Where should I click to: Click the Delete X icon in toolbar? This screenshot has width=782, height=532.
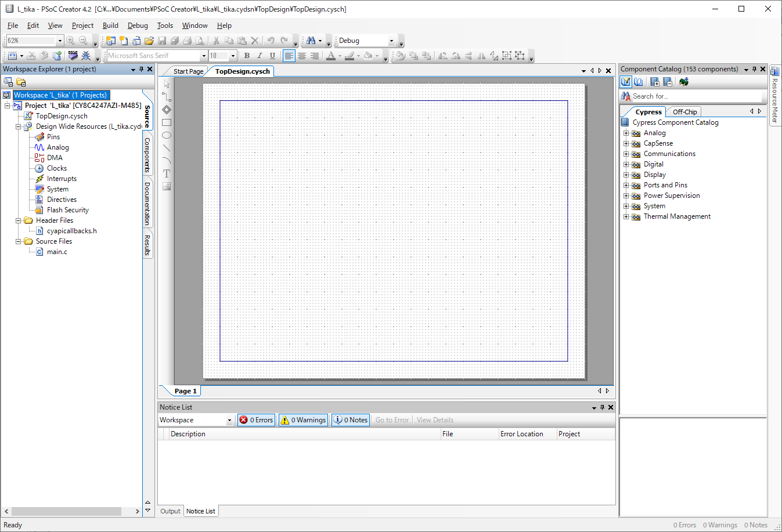pyautogui.click(x=254, y=41)
